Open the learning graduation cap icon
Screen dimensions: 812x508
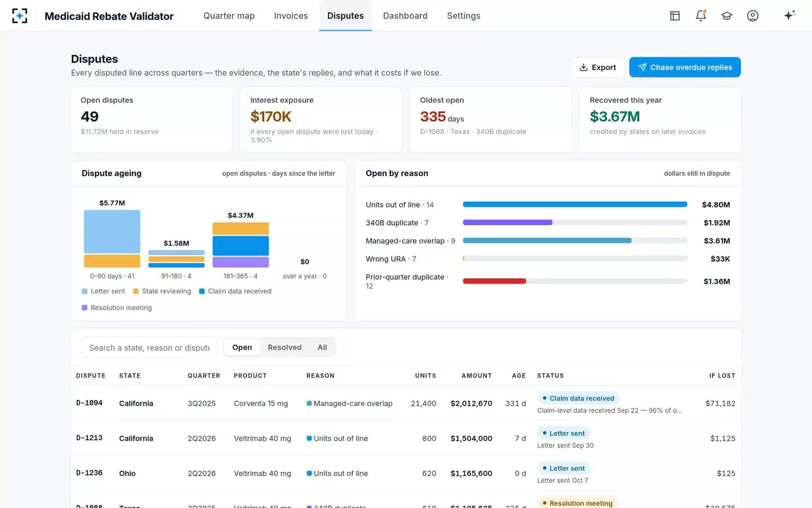coord(727,16)
